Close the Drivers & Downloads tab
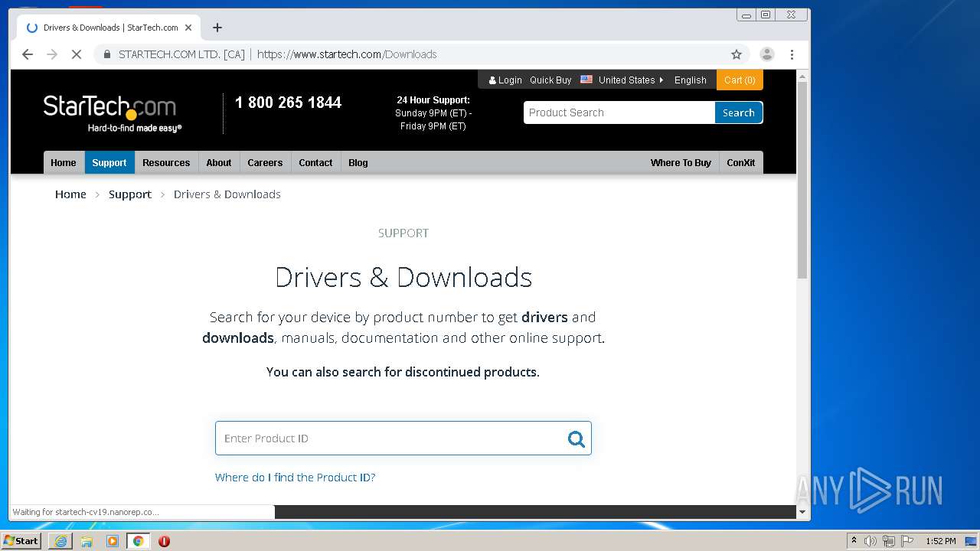The width and height of the screenshot is (980, 551). [188, 28]
